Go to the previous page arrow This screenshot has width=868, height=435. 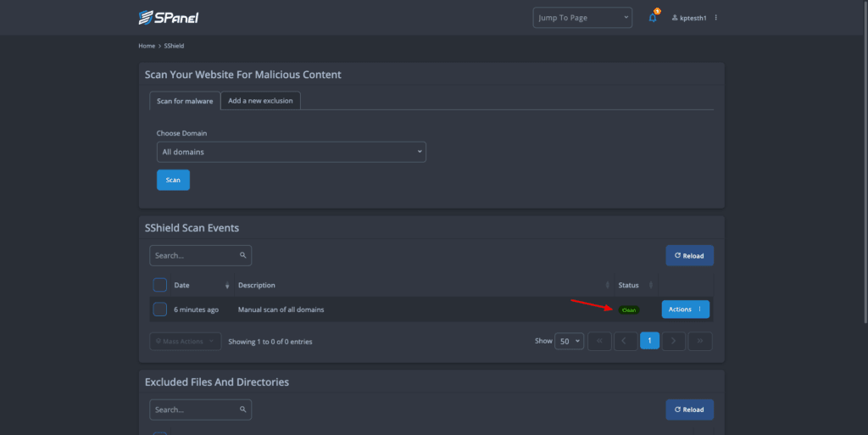point(625,341)
